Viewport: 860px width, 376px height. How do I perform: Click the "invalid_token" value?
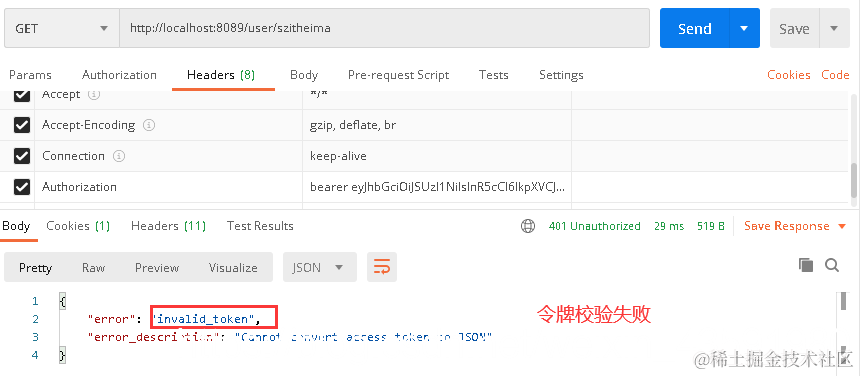[x=203, y=318]
